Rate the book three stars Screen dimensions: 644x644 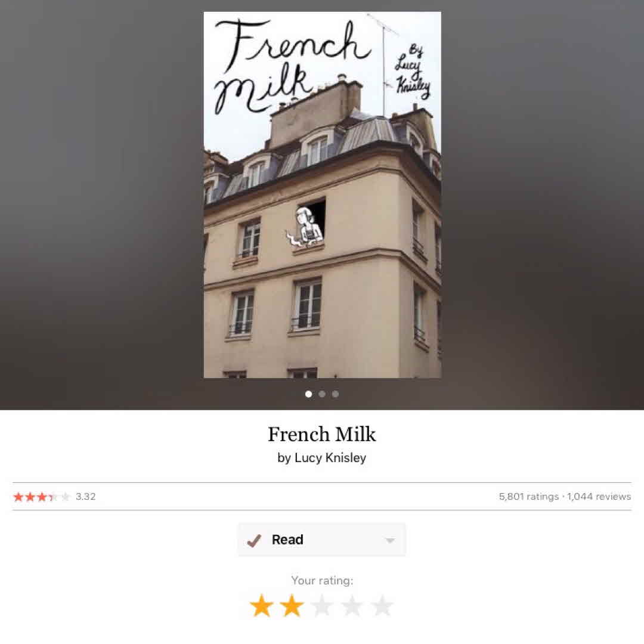coord(322,605)
